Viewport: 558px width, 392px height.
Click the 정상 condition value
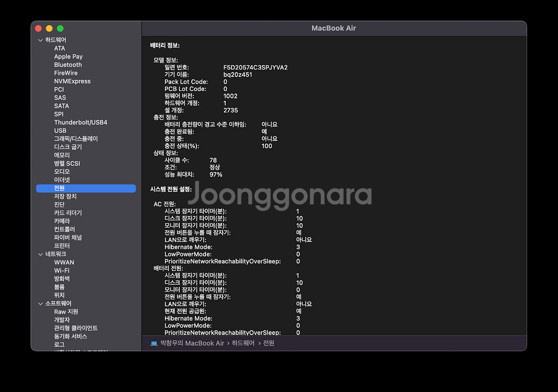(x=215, y=168)
